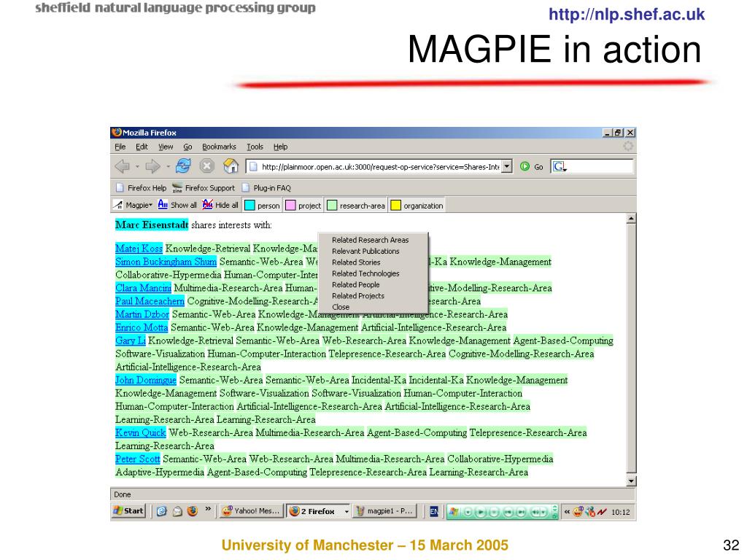Viewport: 747px width, 560px height.
Task: Click the page scrollbar up arrow
Action: tap(631, 219)
